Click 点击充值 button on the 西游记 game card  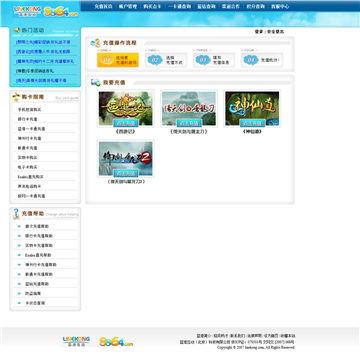pos(126,123)
